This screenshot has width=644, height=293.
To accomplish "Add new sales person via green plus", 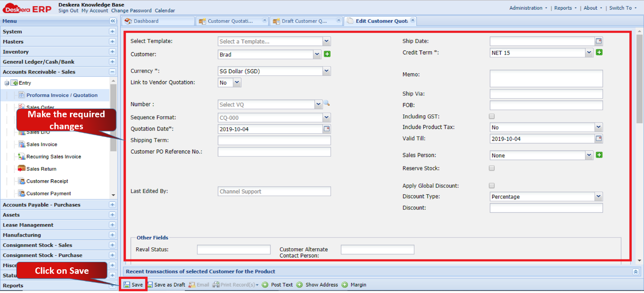I will tap(599, 155).
